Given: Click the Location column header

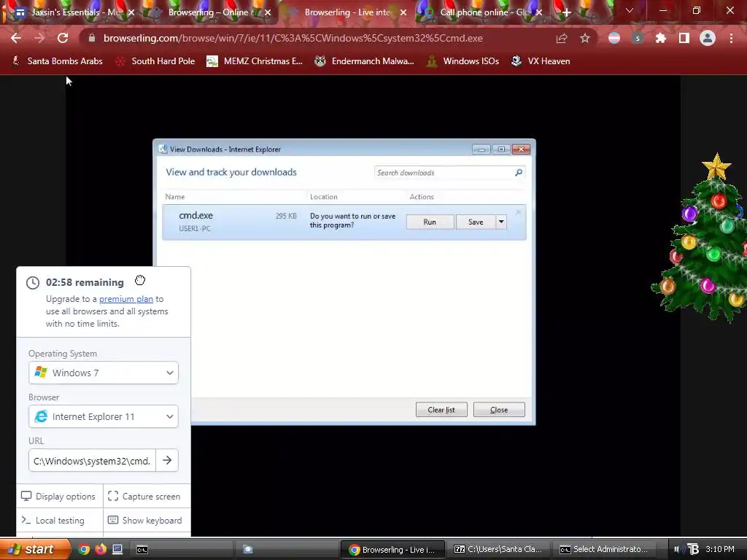Looking at the screenshot, I should click(323, 197).
